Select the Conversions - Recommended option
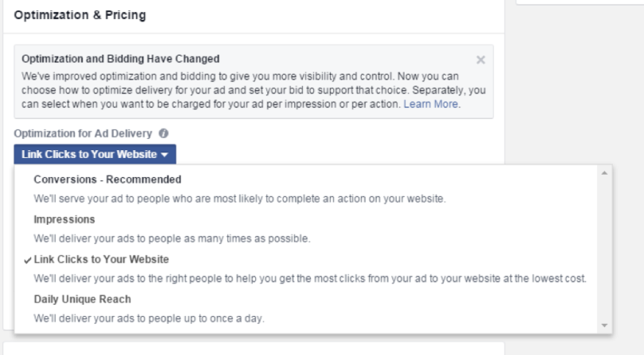 click(107, 179)
